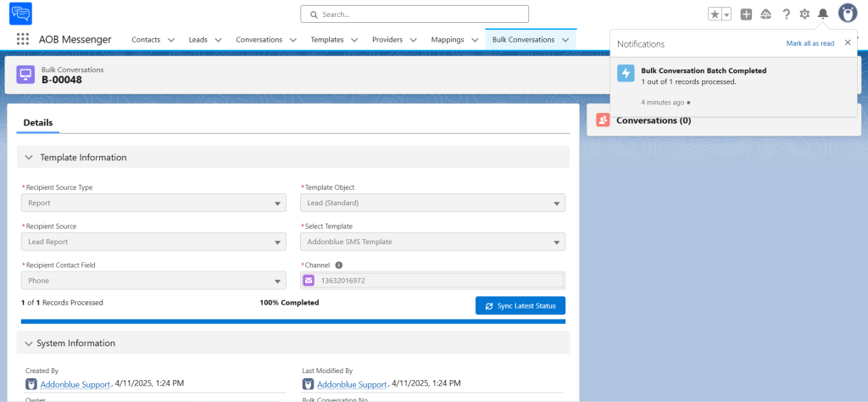Close the Notifications panel

click(848, 43)
